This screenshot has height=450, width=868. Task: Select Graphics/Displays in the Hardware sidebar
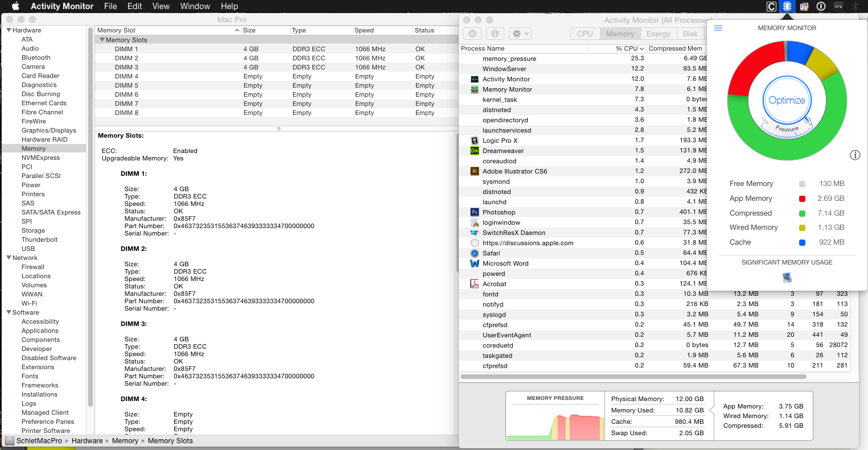[x=48, y=130]
